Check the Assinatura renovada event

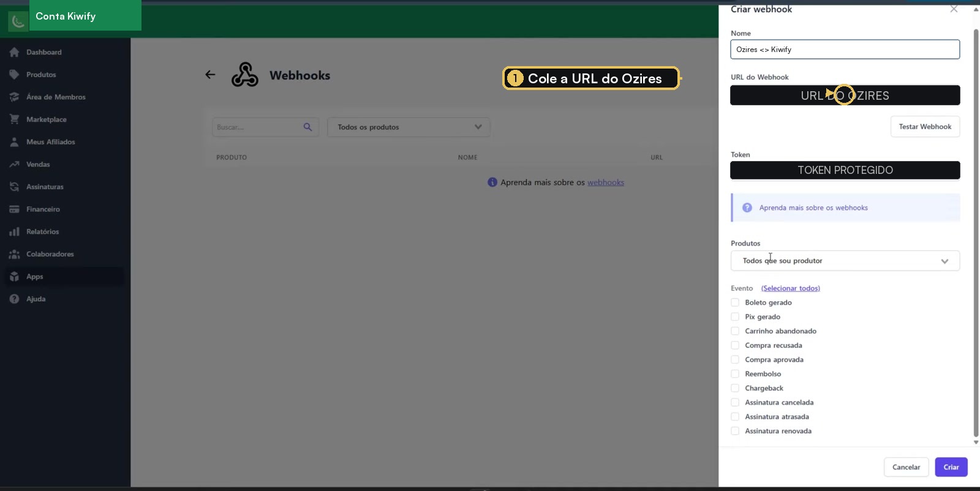[x=735, y=431]
